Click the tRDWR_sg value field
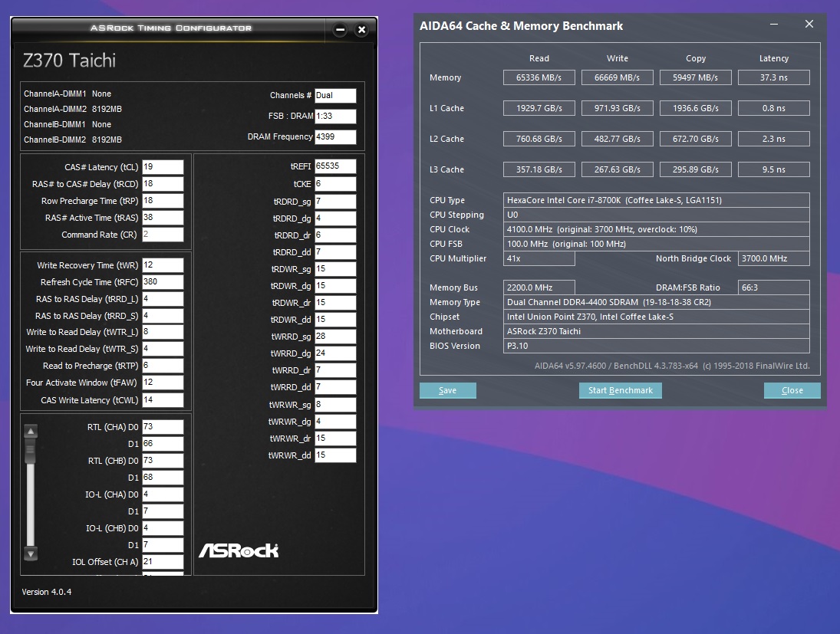 (335, 269)
